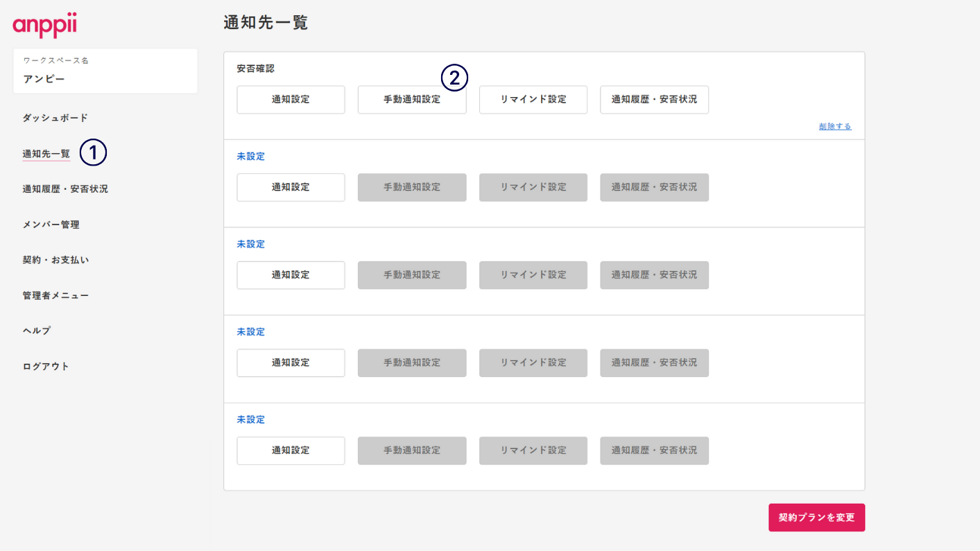
Task: Click the anppii logo
Action: (x=44, y=26)
